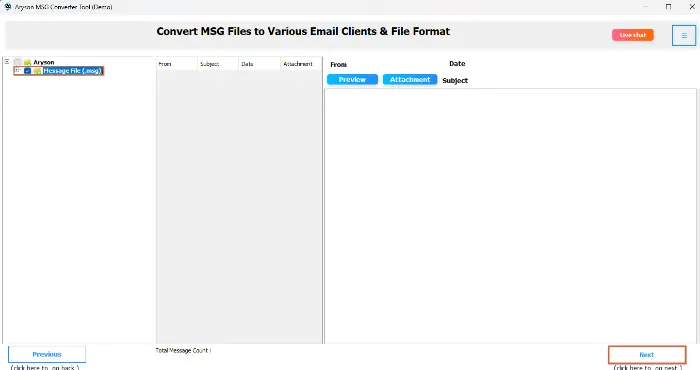700x370 pixels.
Task: Click the Total Message Count label
Action: 183,350
